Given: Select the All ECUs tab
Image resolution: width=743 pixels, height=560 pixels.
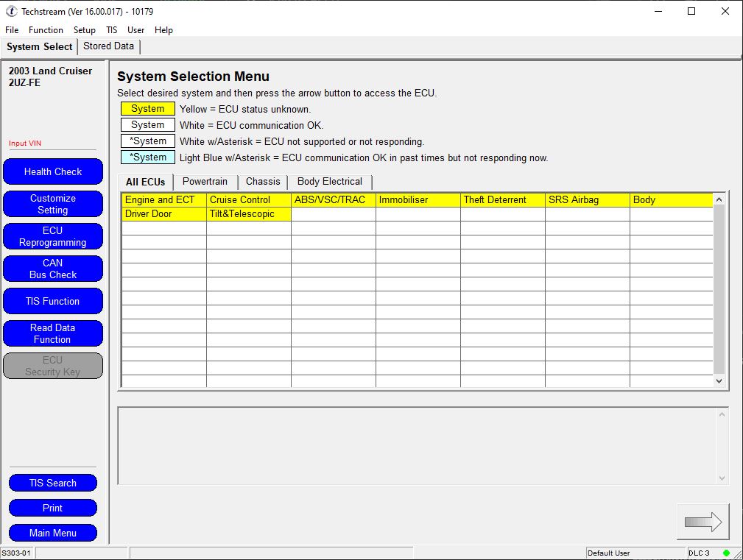Looking at the screenshot, I should 146,182.
